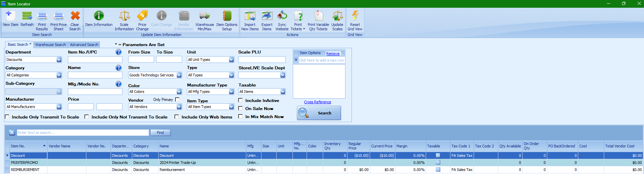
Task: Click the Item No./UPC input field
Action: click(95, 60)
